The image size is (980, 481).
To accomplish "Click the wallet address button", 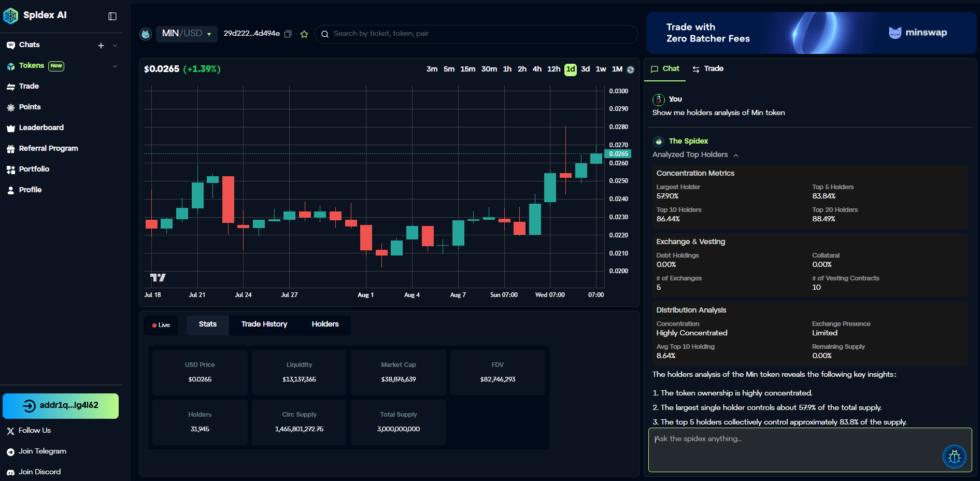I will pyautogui.click(x=61, y=406).
